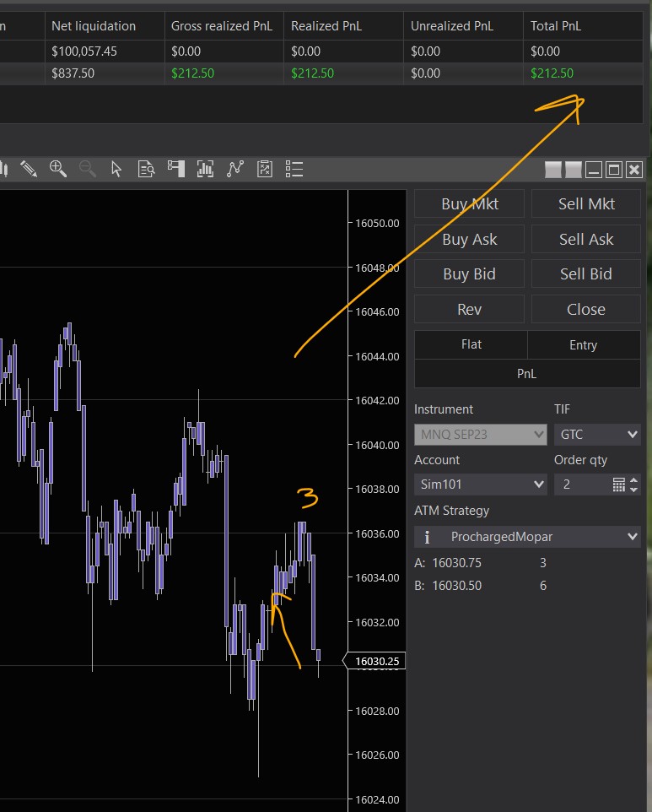Screen dimensions: 652x812
Task: Expand the TIF dropdown showing GTC
Action: (x=597, y=435)
